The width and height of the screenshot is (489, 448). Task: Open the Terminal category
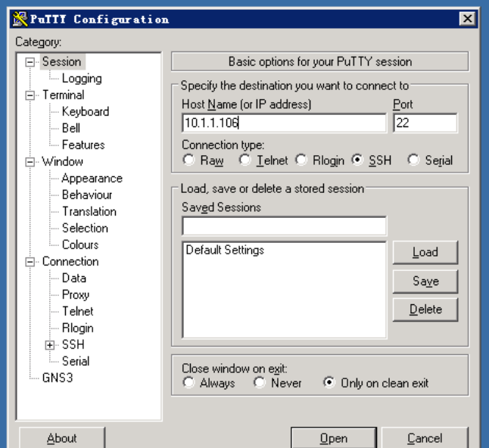(x=64, y=95)
